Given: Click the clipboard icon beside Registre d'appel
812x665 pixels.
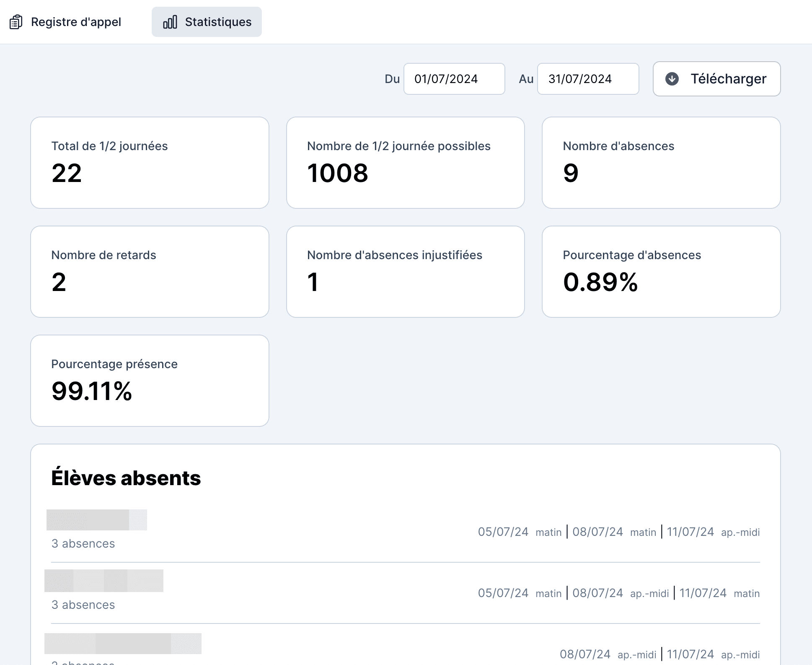Looking at the screenshot, I should click(x=16, y=22).
